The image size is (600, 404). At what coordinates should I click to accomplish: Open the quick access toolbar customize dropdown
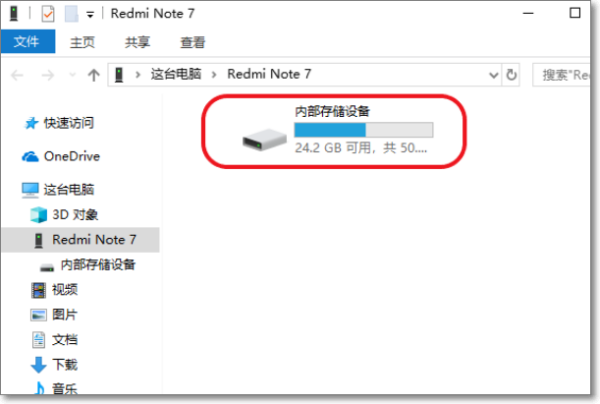pyautogui.click(x=90, y=15)
